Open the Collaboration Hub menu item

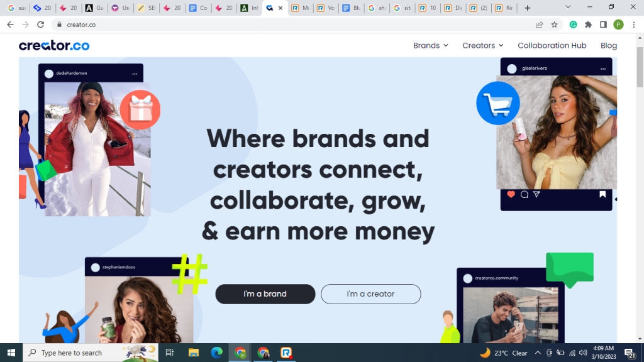pyautogui.click(x=552, y=45)
